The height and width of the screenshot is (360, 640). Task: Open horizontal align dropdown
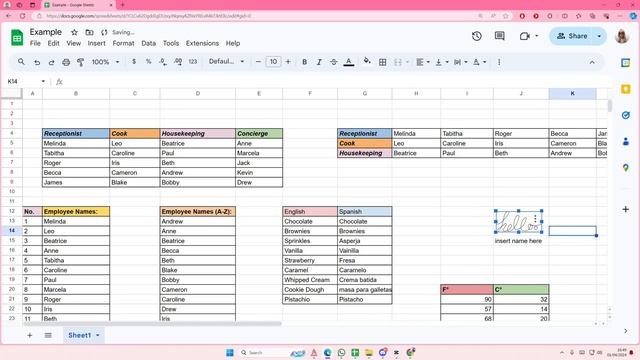[422, 62]
